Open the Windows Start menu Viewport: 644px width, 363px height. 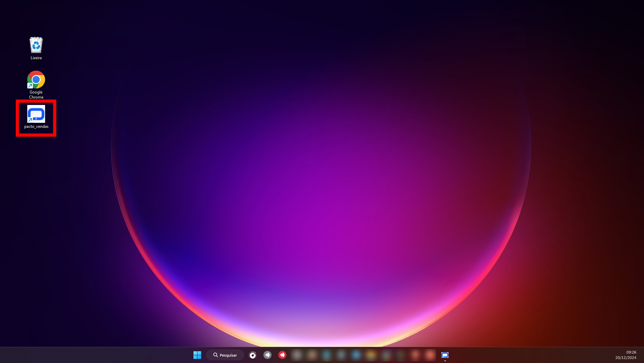coord(197,355)
